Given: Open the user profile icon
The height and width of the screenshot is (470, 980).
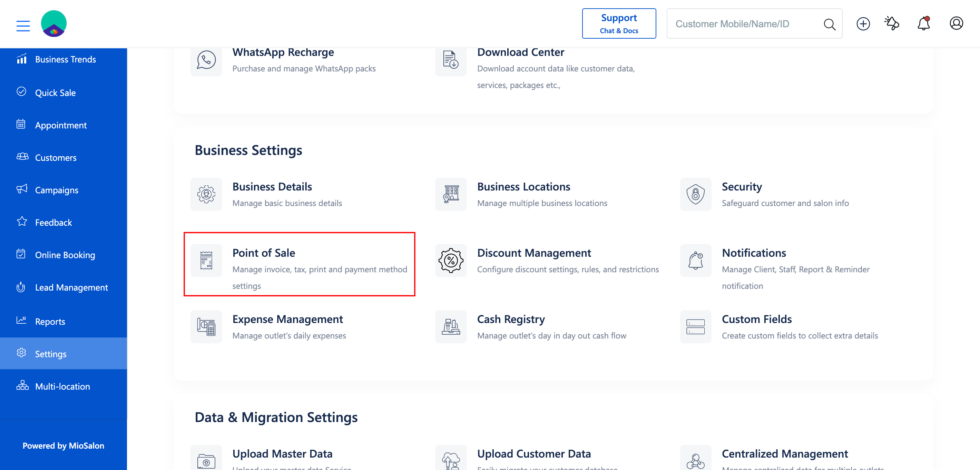Looking at the screenshot, I should (x=956, y=23).
